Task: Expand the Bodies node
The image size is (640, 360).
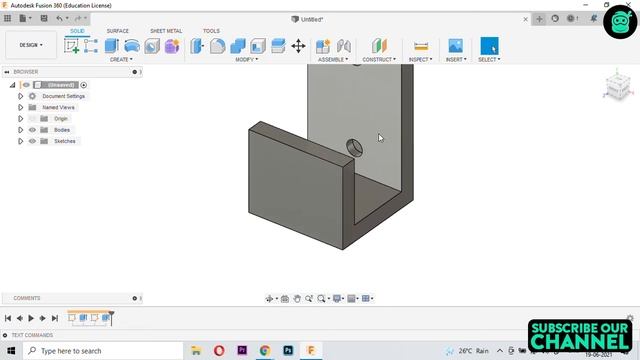Action: (20, 130)
